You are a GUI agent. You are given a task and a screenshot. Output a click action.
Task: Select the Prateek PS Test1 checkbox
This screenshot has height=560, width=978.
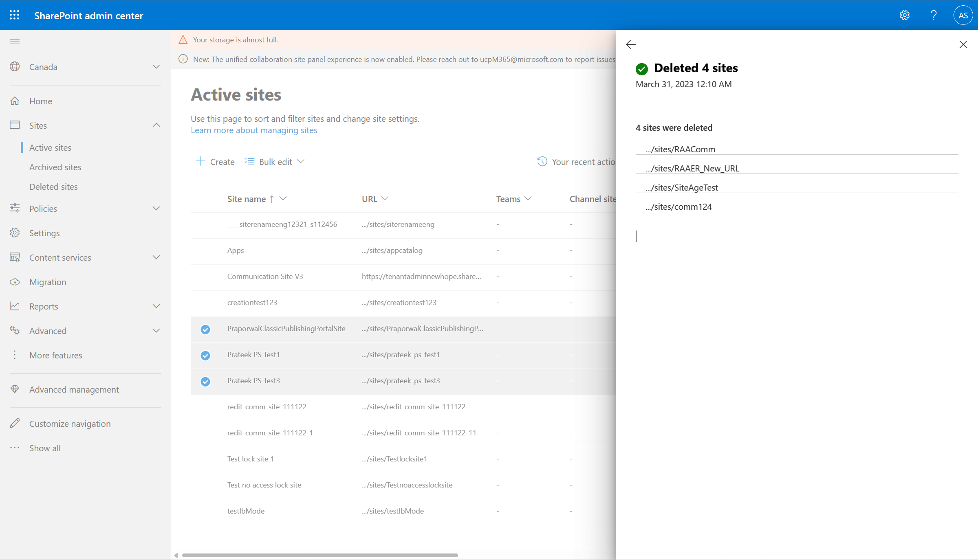[205, 355]
